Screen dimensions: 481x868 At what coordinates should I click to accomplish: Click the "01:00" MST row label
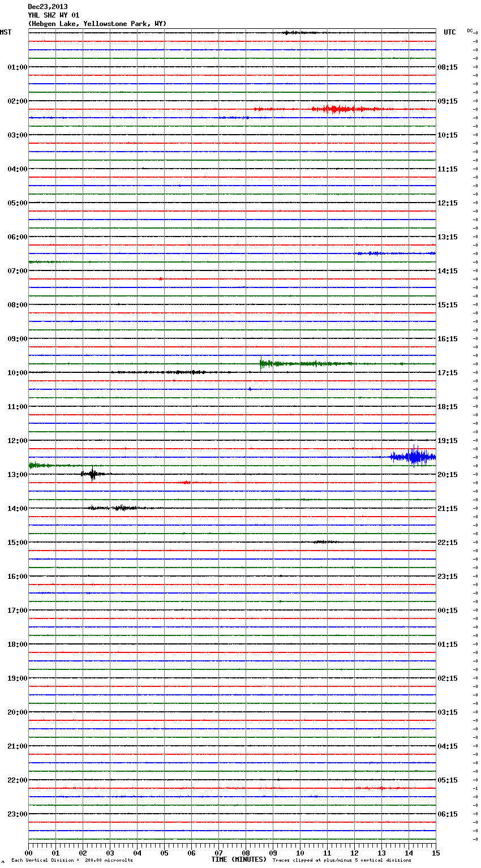18,67
